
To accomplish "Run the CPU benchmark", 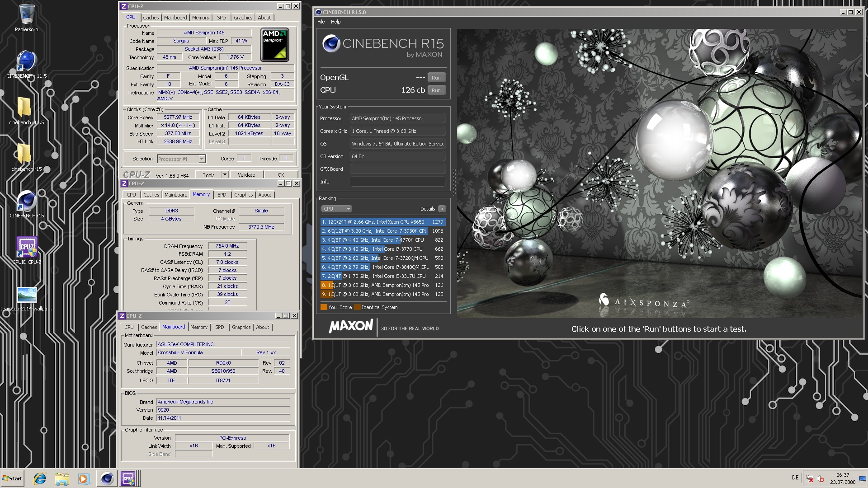I will pos(436,90).
